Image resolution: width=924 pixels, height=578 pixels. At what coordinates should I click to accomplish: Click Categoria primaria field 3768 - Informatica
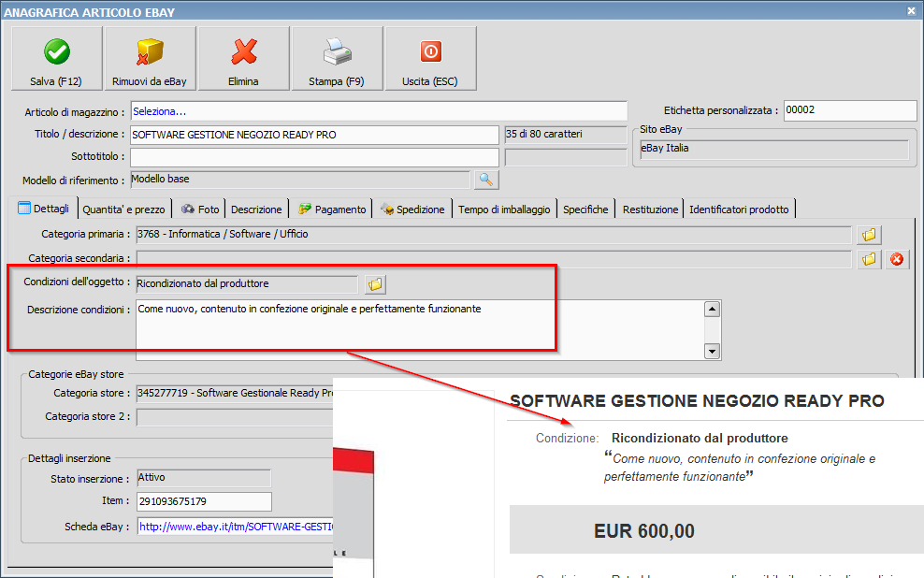click(x=494, y=235)
